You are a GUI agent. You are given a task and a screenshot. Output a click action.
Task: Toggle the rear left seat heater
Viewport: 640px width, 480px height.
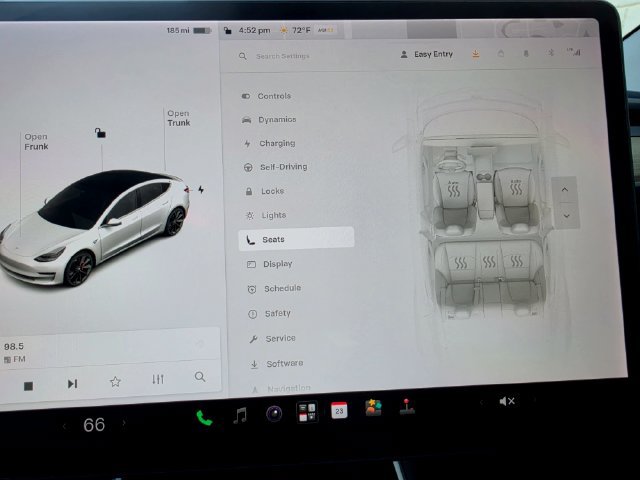[x=461, y=263]
